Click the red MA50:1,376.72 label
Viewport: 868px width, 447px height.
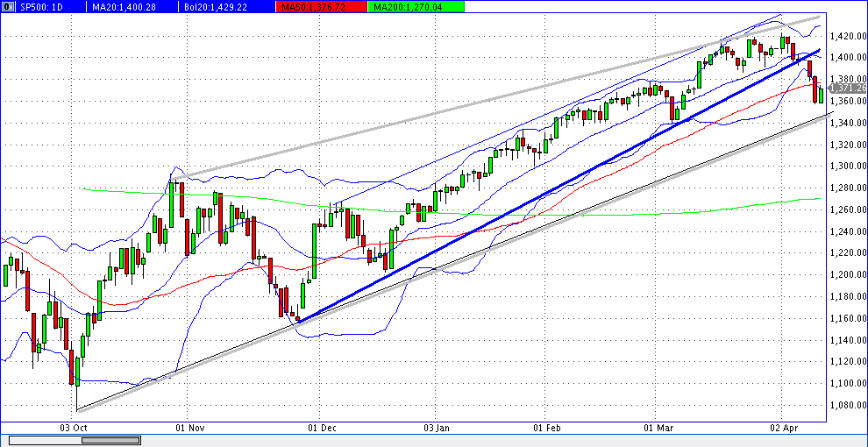[x=321, y=7]
